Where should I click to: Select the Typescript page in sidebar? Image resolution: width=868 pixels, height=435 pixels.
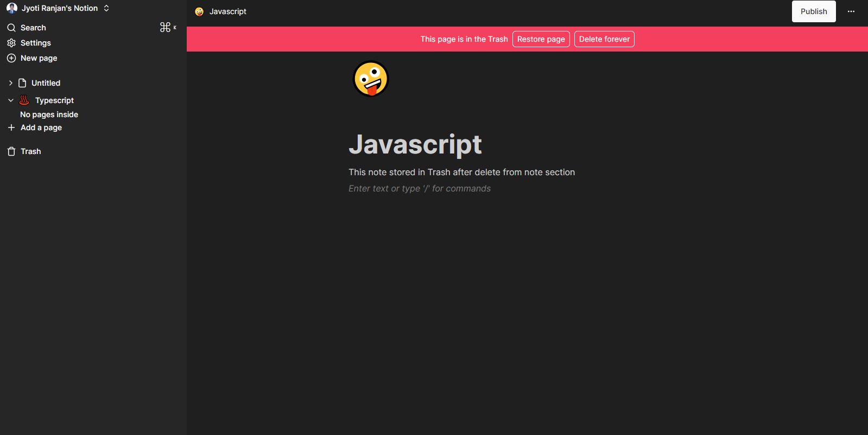pos(54,100)
